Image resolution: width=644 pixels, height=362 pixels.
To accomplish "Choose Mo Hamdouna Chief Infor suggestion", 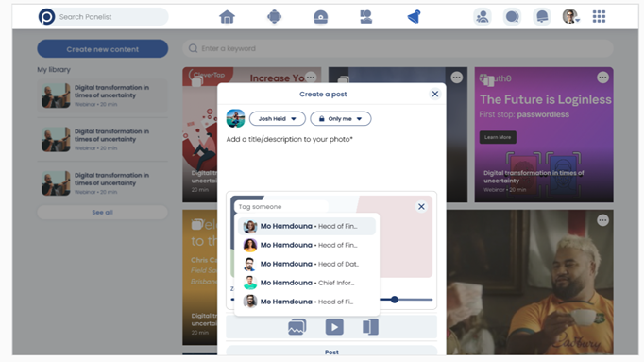I will point(307,283).
